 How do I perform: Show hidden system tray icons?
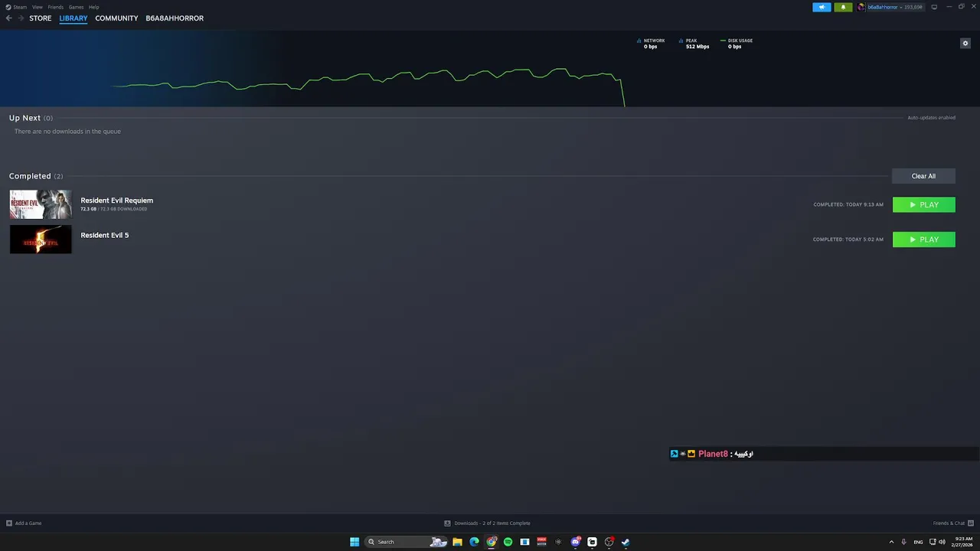pyautogui.click(x=891, y=542)
